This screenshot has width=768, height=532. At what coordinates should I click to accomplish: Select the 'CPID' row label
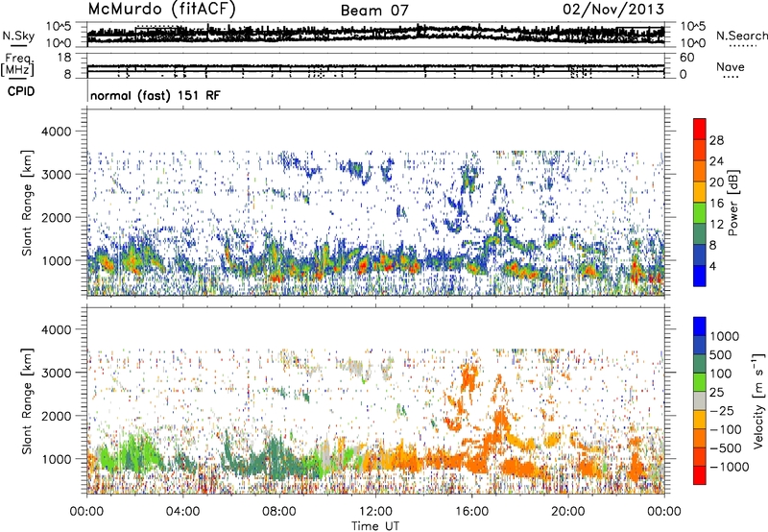[20, 91]
